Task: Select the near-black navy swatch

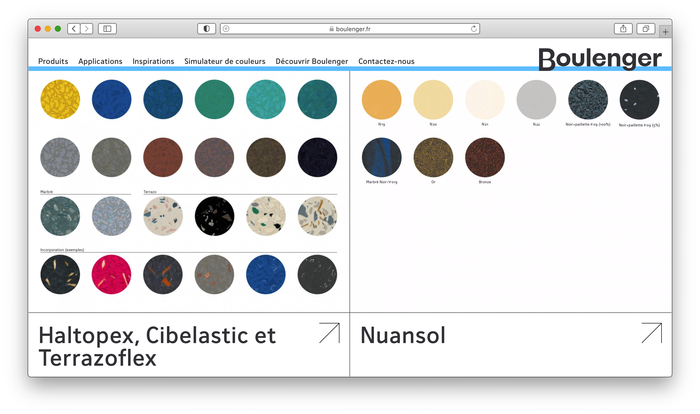Action: click(317, 157)
